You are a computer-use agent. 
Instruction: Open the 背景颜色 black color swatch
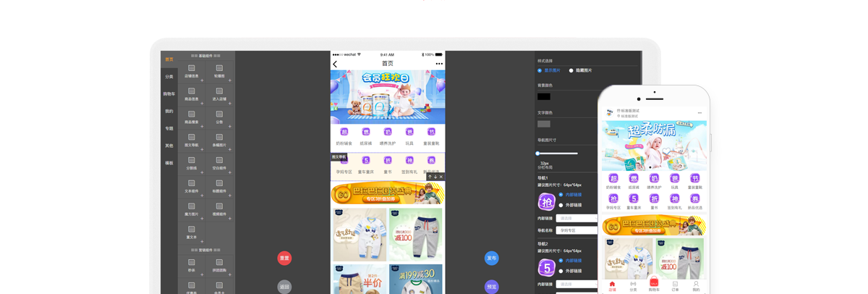pyautogui.click(x=544, y=96)
